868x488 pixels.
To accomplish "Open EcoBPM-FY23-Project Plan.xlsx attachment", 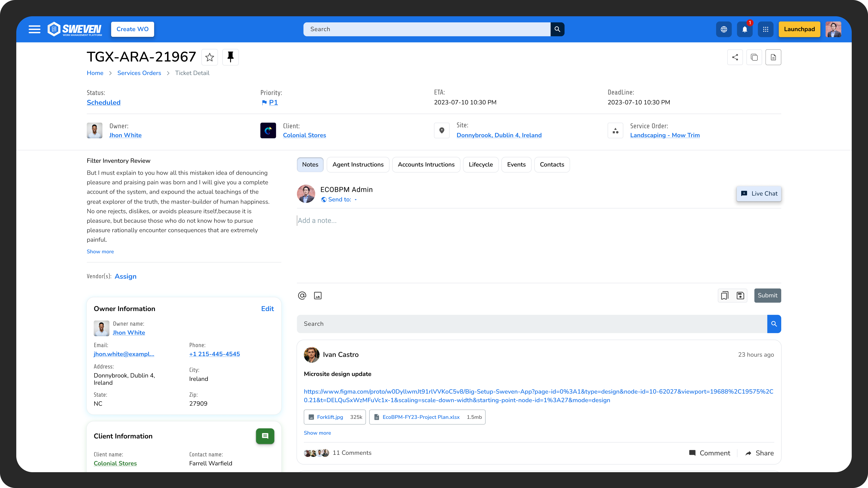I will coord(427,417).
